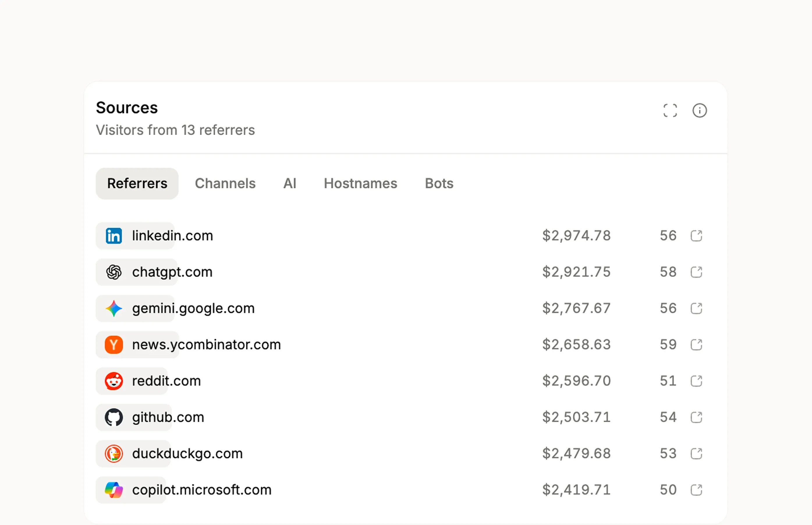Open external link for chatgpt.com row
The height and width of the screenshot is (525, 812).
pos(696,272)
